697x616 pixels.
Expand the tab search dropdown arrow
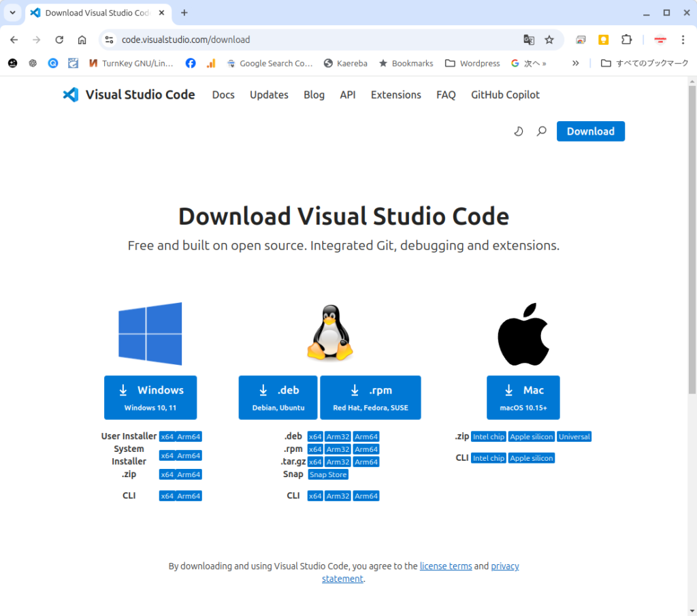12,13
